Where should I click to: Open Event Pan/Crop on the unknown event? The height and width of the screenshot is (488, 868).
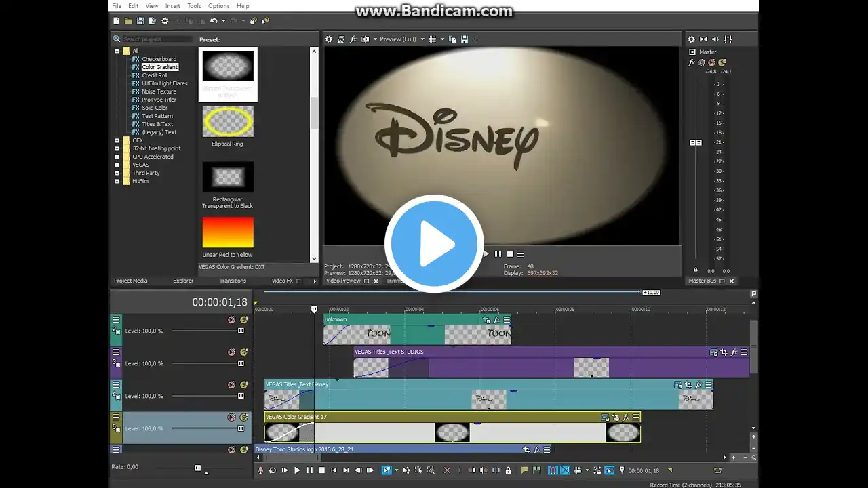(x=486, y=320)
